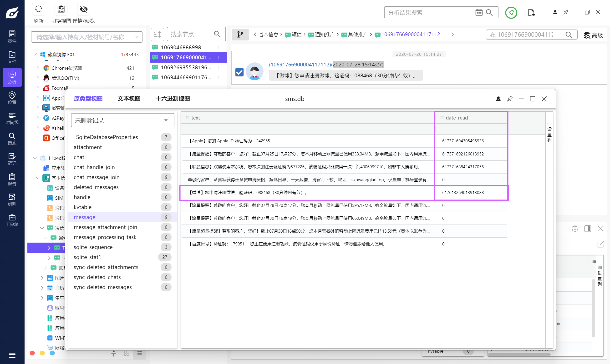Viewport: 610px width, 364px height.
Task: Open the 文件 (files) sidebar section
Action: click(x=12, y=57)
